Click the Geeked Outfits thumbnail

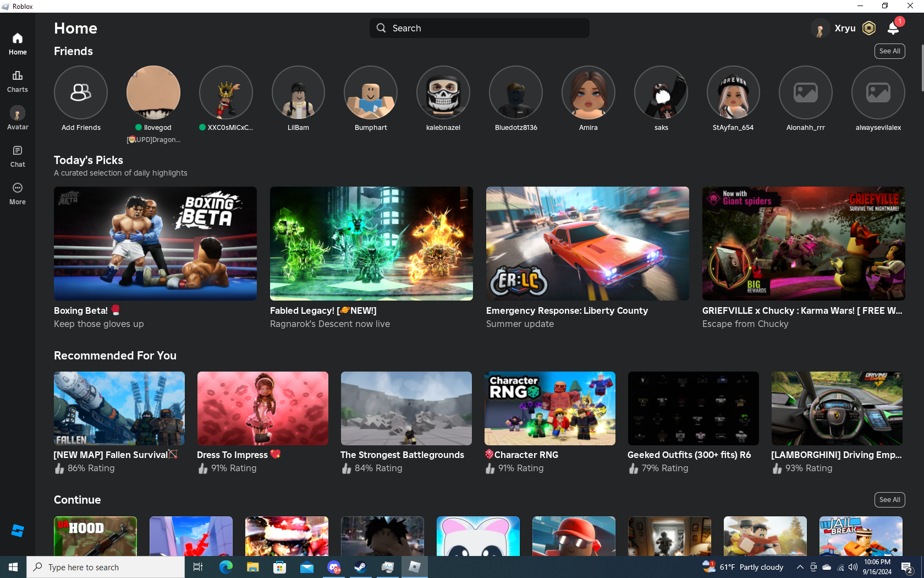coord(694,408)
